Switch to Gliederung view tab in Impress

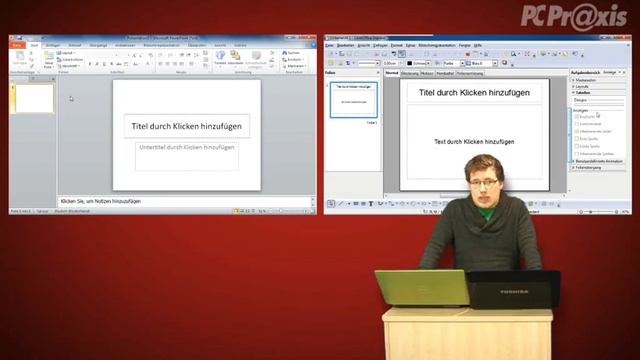click(409, 73)
